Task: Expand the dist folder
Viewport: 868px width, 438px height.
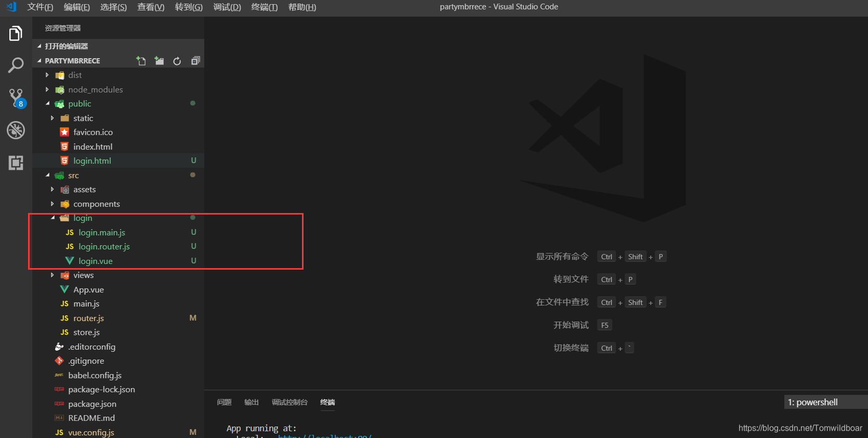Action: tap(47, 75)
